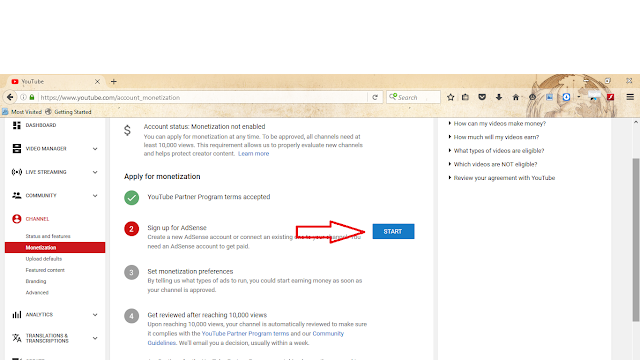Click the dollar sign account status icon
This screenshot has width=640, height=360.
tap(127, 130)
